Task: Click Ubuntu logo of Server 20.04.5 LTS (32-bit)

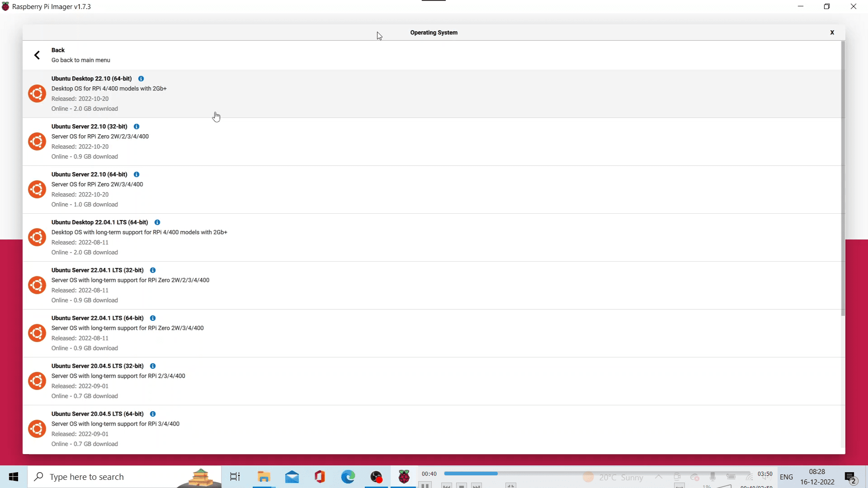Action: pos(37,381)
